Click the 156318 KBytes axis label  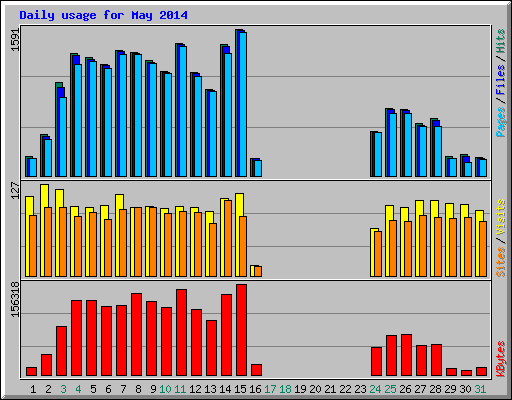(15, 299)
